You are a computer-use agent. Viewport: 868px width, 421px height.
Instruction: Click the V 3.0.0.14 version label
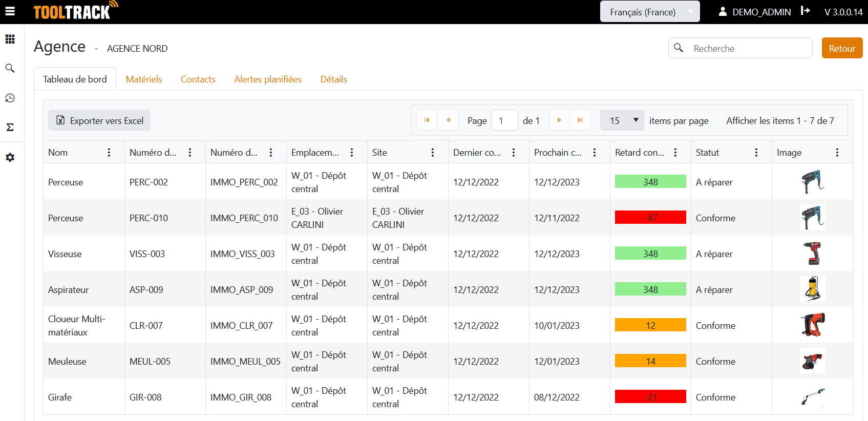843,12
